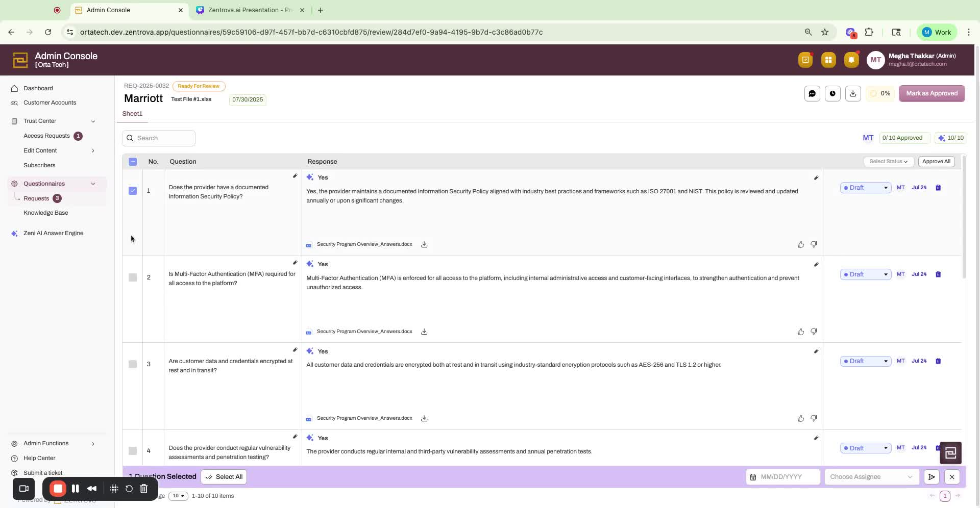Delete question 2 with the trash icon
The width and height of the screenshot is (980, 508).
click(x=938, y=274)
